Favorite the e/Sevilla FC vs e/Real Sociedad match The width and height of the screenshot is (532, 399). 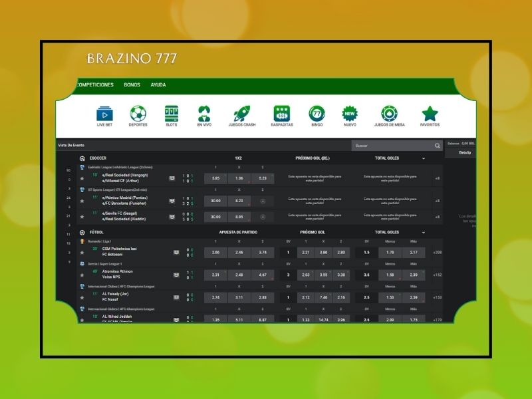coord(82,217)
